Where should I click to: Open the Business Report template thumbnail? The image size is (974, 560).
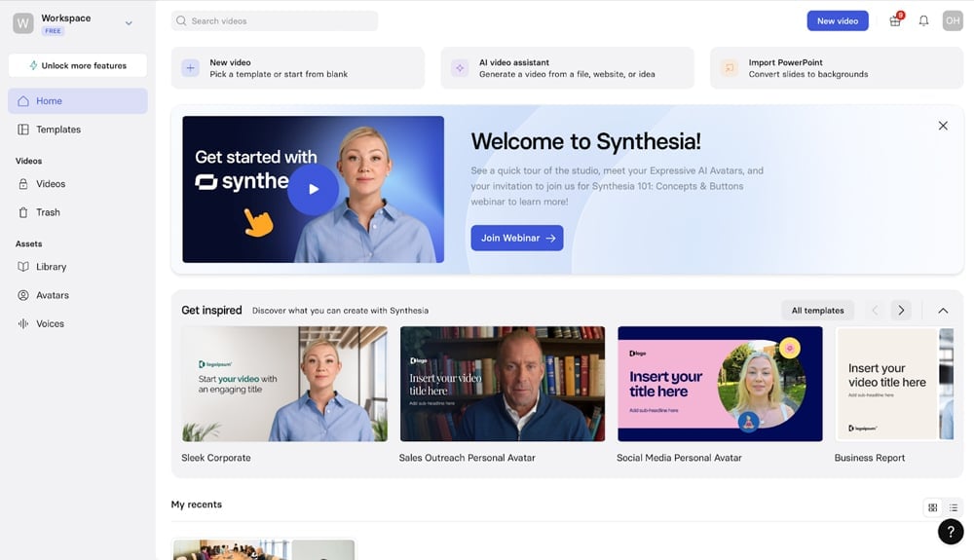(x=894, y=384)
